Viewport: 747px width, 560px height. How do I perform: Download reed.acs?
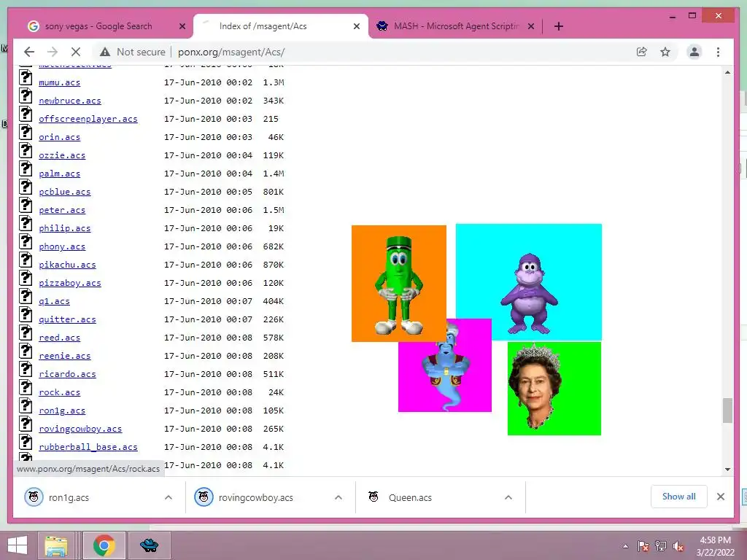[x=60, y=338]
